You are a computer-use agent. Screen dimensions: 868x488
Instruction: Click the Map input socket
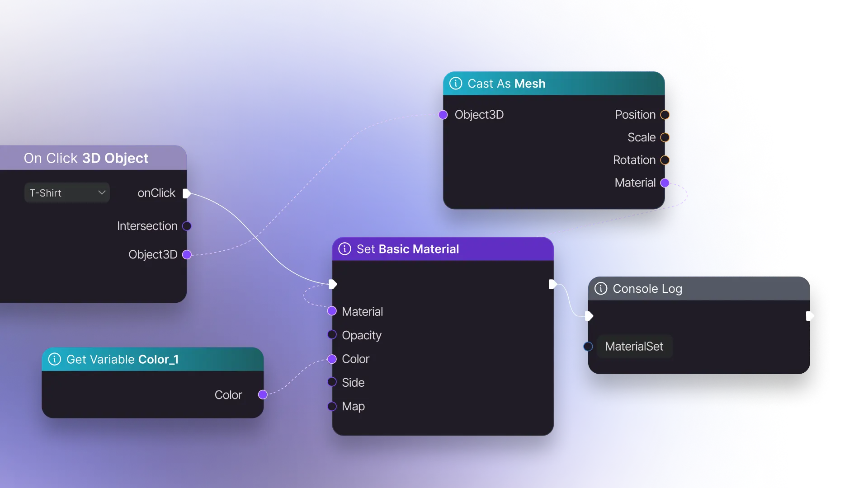tap(332, 406)
